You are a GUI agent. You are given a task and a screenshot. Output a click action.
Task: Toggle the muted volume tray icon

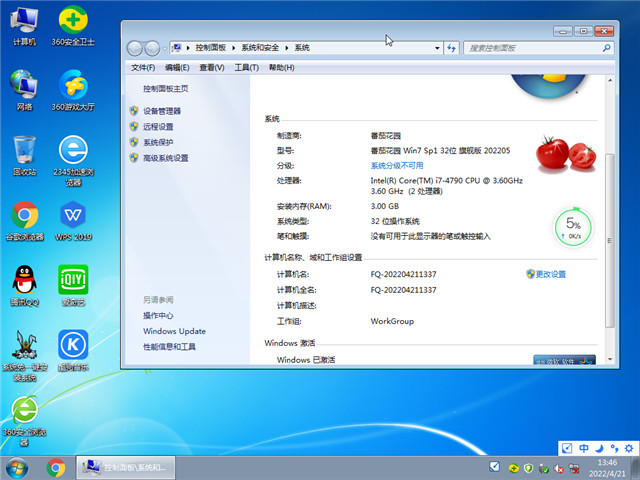559,469
